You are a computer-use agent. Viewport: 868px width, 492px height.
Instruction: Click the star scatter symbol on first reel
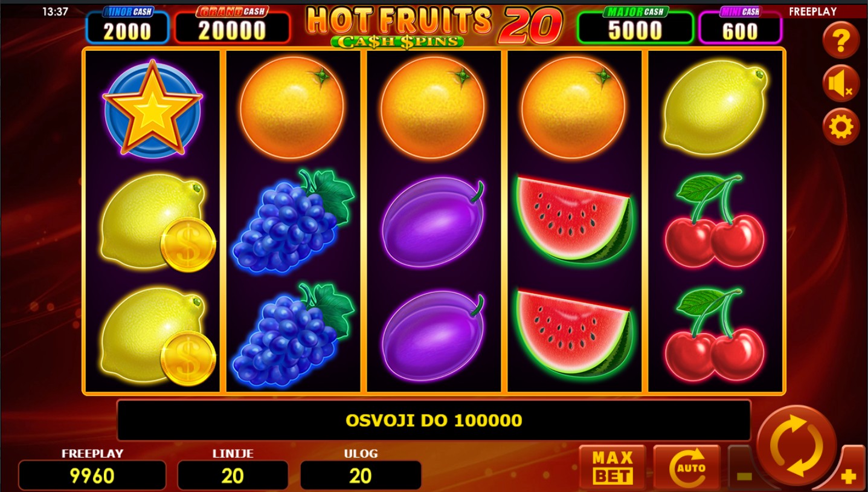(152, 108)
